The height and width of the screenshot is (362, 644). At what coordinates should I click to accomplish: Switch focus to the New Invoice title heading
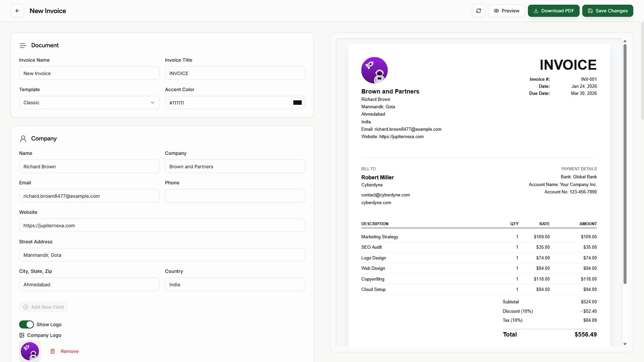48,11
